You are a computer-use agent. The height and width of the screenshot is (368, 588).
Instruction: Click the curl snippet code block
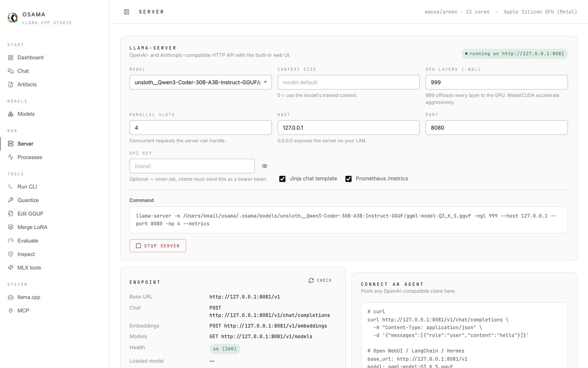464,335
